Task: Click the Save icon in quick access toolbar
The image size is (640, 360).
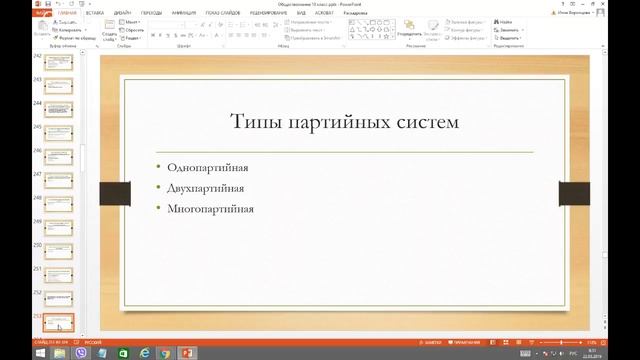Action: [x=48, y=4]
